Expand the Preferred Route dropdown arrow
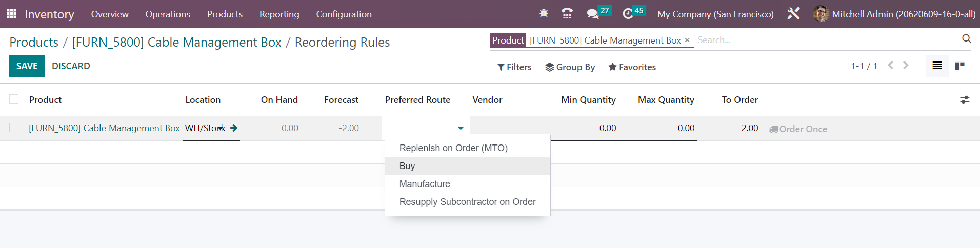The height and width of the screenshot is (248, 980). point(461,128)
